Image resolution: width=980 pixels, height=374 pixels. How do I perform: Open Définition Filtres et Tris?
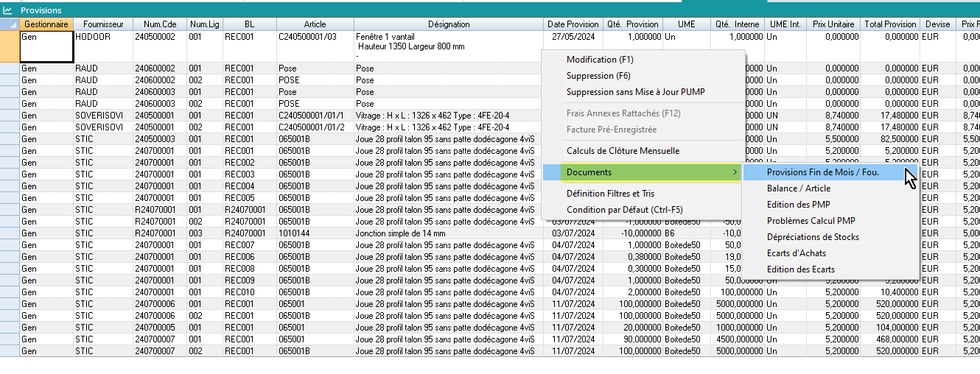(x=610, y=194)
